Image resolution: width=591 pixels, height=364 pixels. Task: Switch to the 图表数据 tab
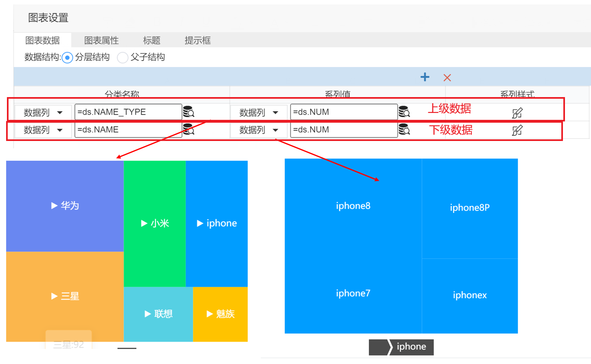43,40
